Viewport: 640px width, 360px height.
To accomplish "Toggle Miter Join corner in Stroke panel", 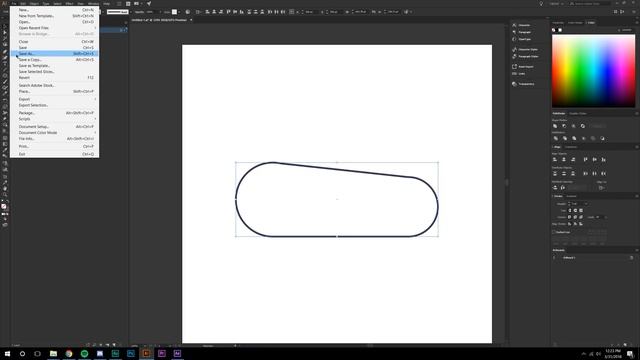I will pyautogui.click(x=570, y=217).
